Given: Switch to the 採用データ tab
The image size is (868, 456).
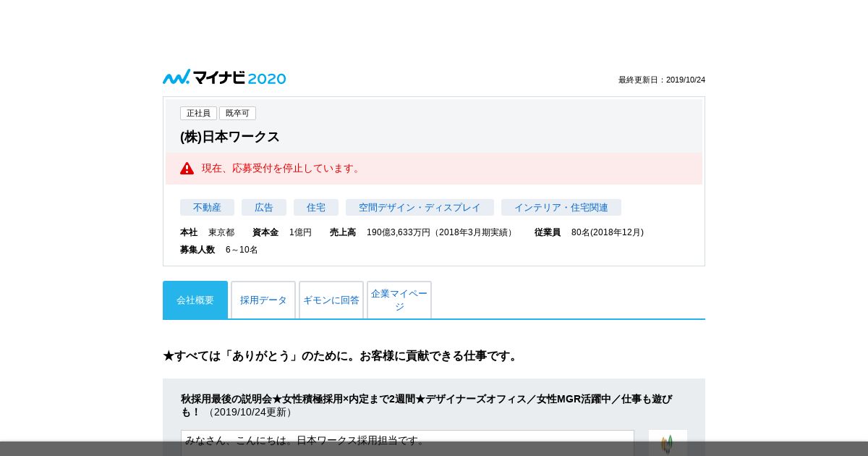Looking at the screenshot, I should pos(263,300).
